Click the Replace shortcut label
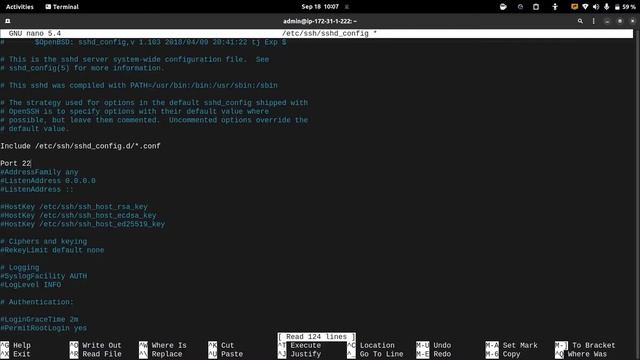The width and height of the screenshot is (640, 360). click(x=167, y=354)
